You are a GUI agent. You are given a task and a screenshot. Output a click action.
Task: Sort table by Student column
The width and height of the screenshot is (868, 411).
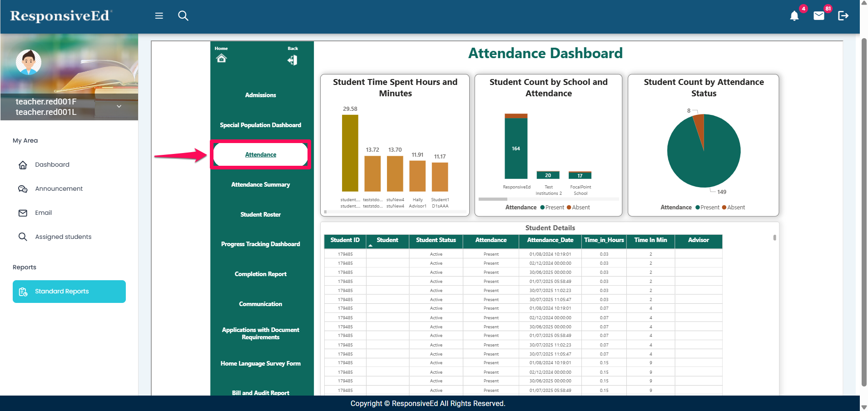coord(387,240)
